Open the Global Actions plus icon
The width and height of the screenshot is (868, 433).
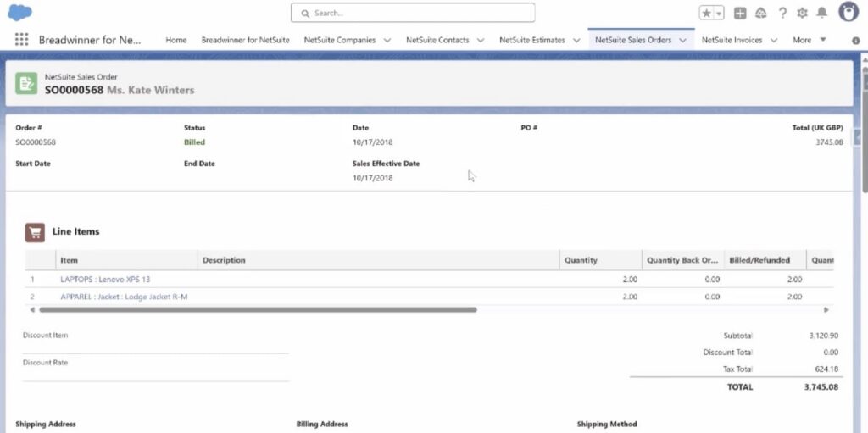[x=740, y=14]
